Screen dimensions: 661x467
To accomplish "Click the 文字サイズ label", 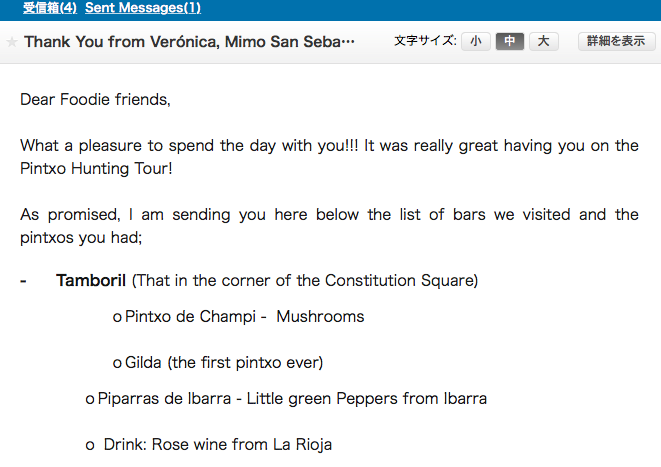I will tap(425, 42).
